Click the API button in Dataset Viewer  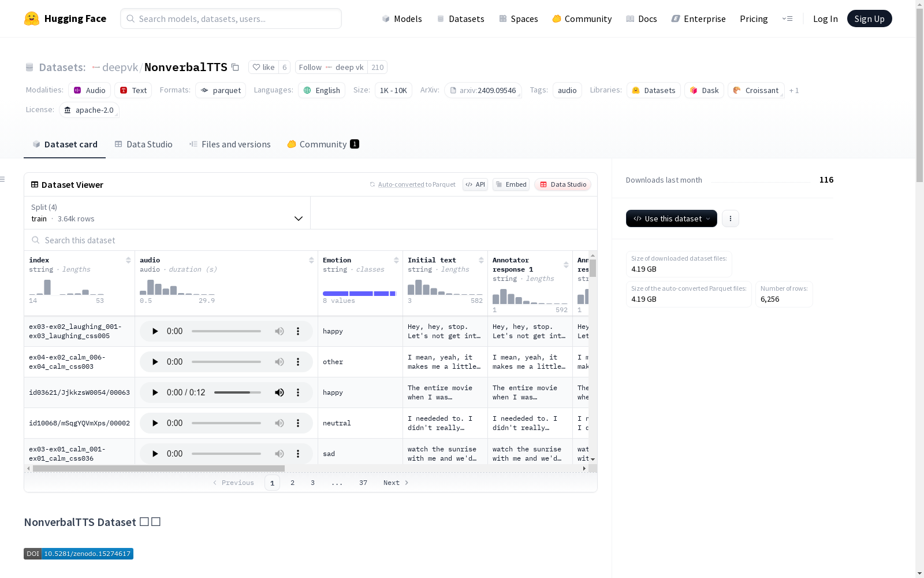475,184
